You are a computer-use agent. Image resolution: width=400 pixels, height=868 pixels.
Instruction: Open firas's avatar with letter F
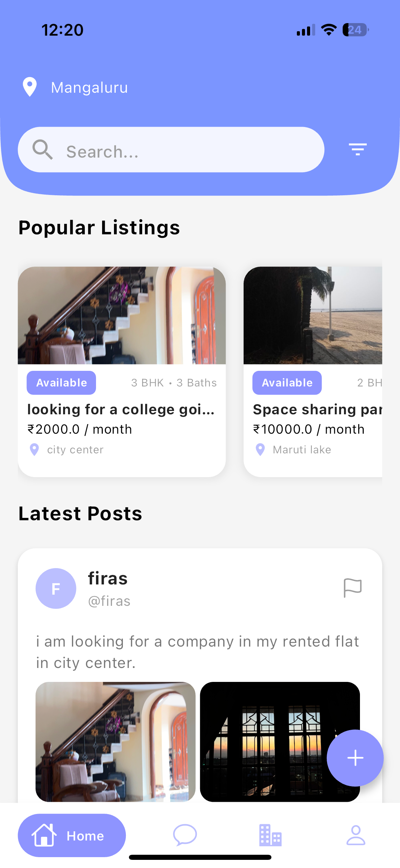pos(56,588)
